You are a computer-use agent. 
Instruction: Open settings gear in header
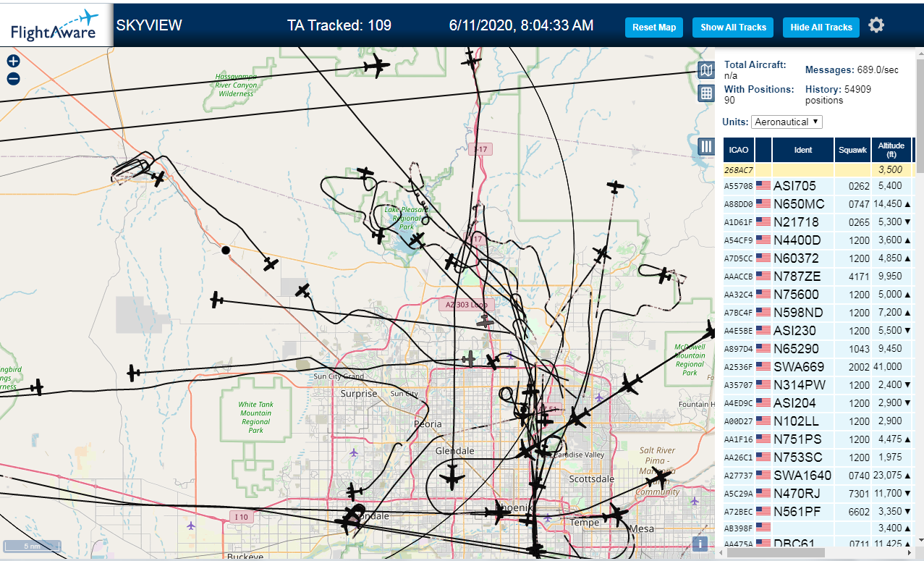click(876, 26)
